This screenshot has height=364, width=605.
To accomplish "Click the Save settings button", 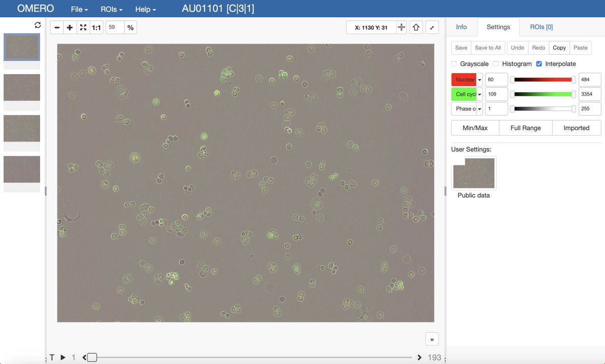I will point(461,48).
